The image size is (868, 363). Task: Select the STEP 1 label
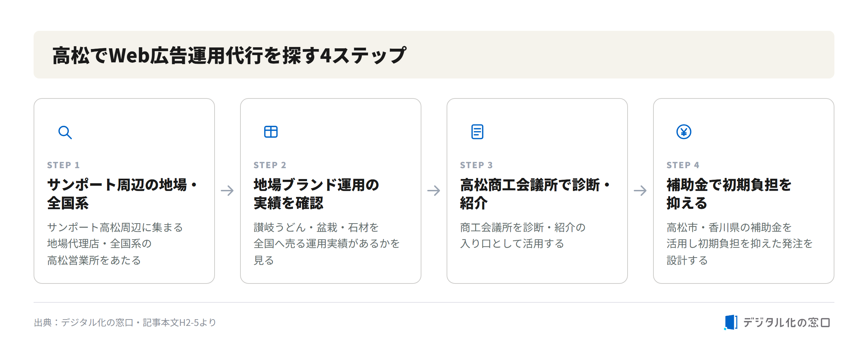pos(63,165)
